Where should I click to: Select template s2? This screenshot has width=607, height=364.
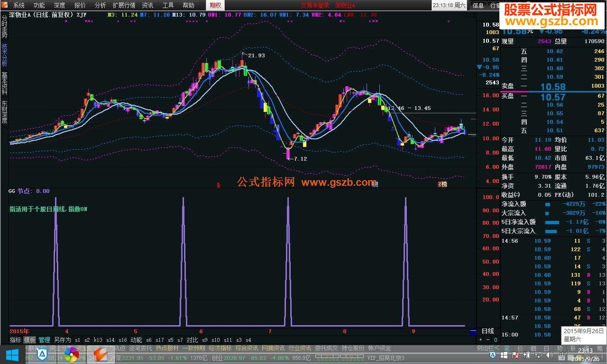[x=87, y=340]
